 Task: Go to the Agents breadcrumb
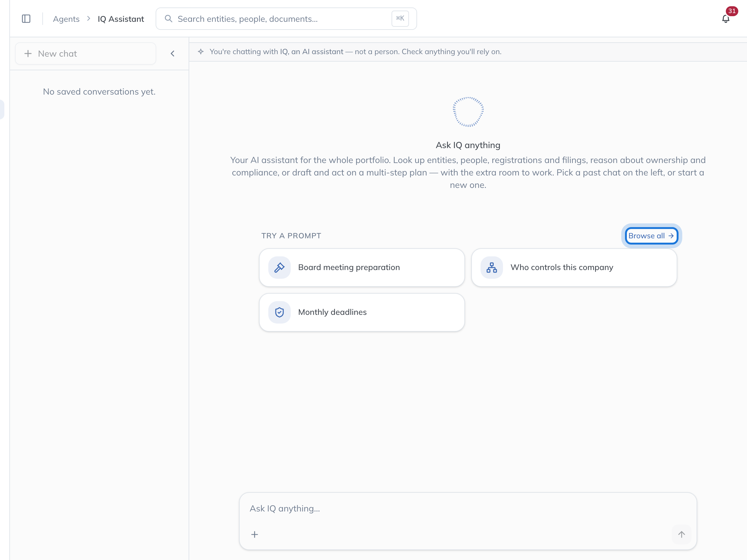coord(66,19)
